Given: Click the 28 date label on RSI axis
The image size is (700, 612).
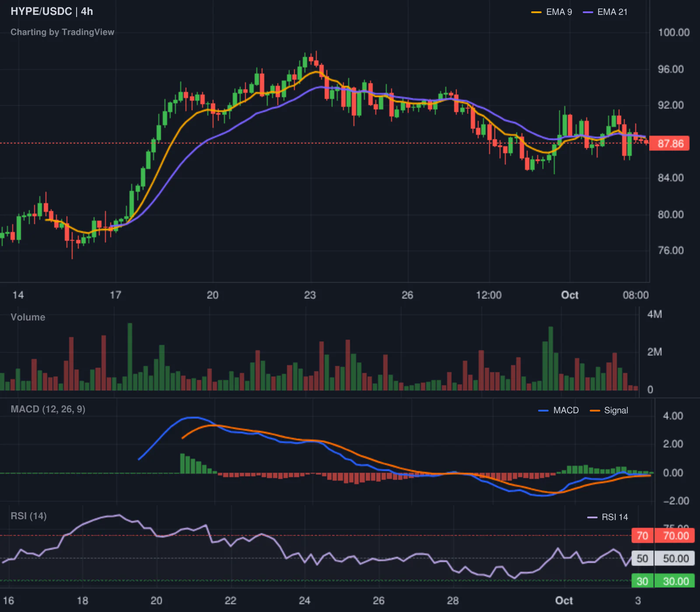Looking at the screenshot, I should (453, 601).
